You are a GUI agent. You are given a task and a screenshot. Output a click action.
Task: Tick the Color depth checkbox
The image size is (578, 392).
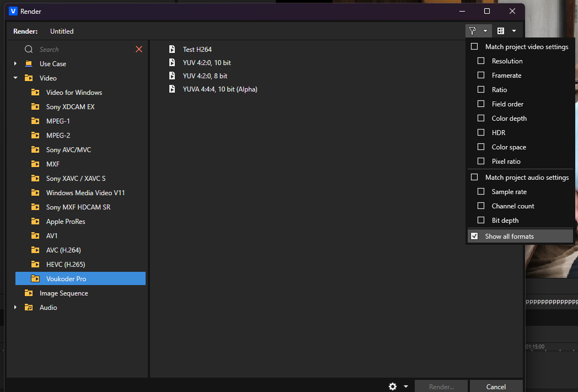click(481, 118)
